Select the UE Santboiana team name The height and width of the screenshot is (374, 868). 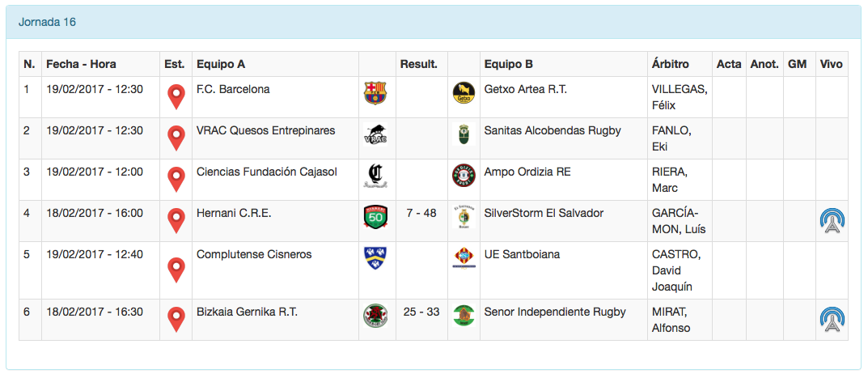(x=522, y=254)
